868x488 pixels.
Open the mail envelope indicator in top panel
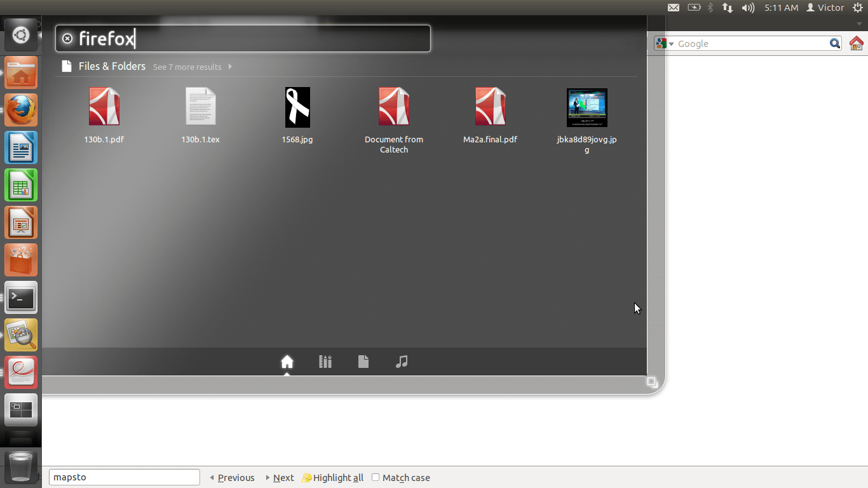tap(674, 8)
